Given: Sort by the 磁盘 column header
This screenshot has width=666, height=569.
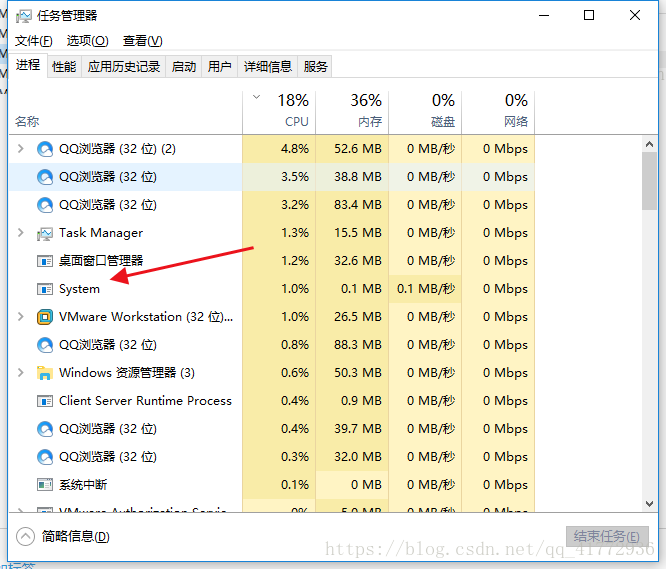Looking at the screenshot, I should (425, 112).
